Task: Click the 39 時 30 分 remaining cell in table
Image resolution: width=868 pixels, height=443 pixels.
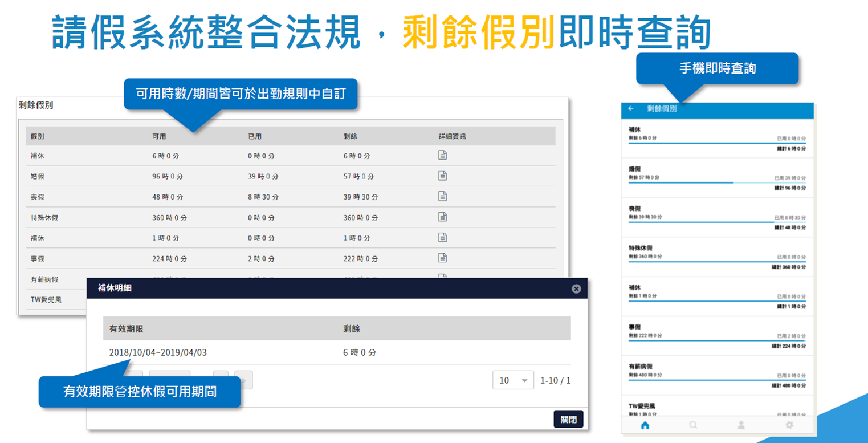Action: [x=360, y=197]
